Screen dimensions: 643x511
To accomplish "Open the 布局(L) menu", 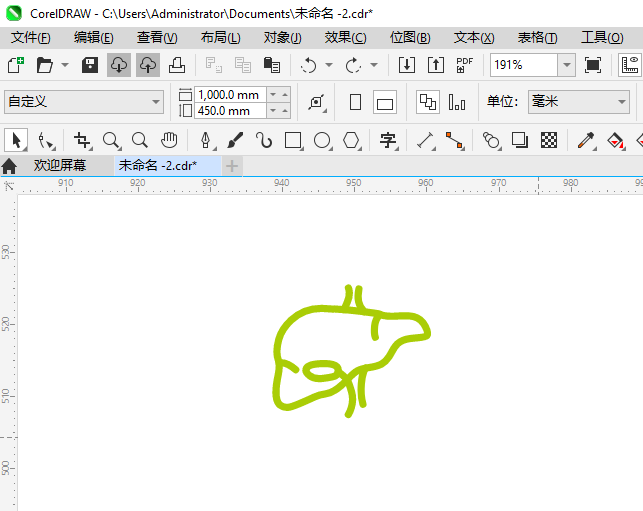I will click(x=221, y=38).
